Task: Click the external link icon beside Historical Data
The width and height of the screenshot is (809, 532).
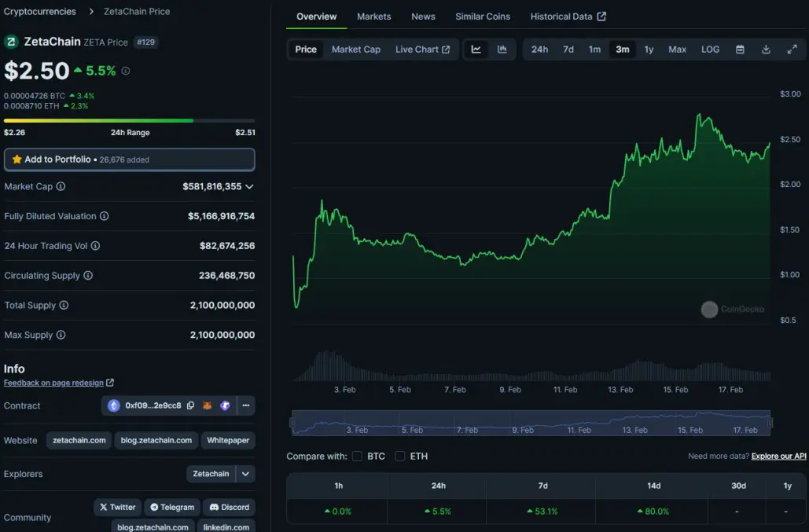Action: [x=601, y=17]
